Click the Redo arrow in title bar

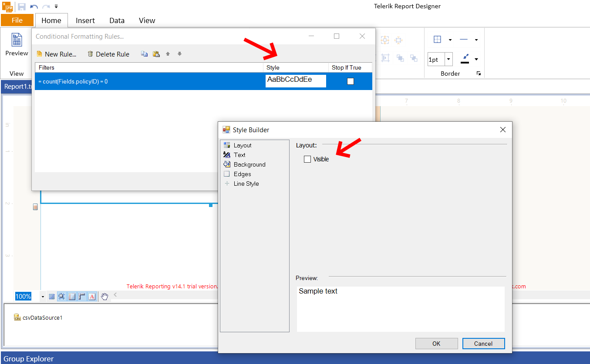click(46, 7)
